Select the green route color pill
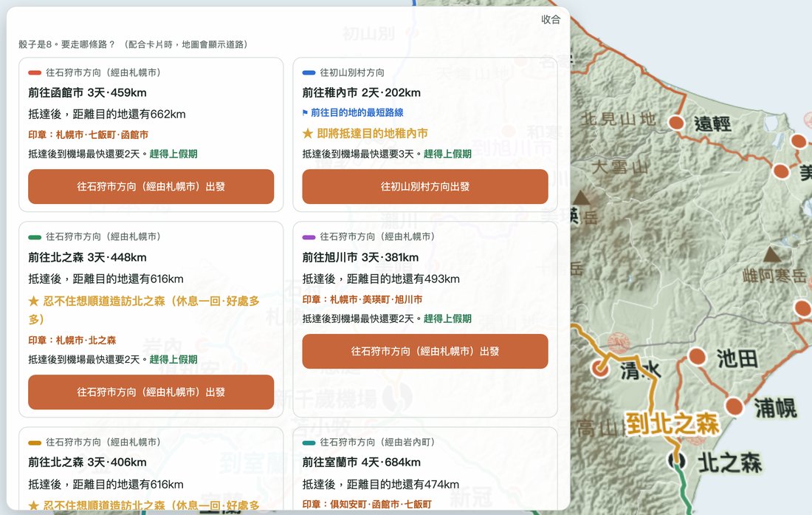This screenshot has height=515, width=812. coord(35,237)
